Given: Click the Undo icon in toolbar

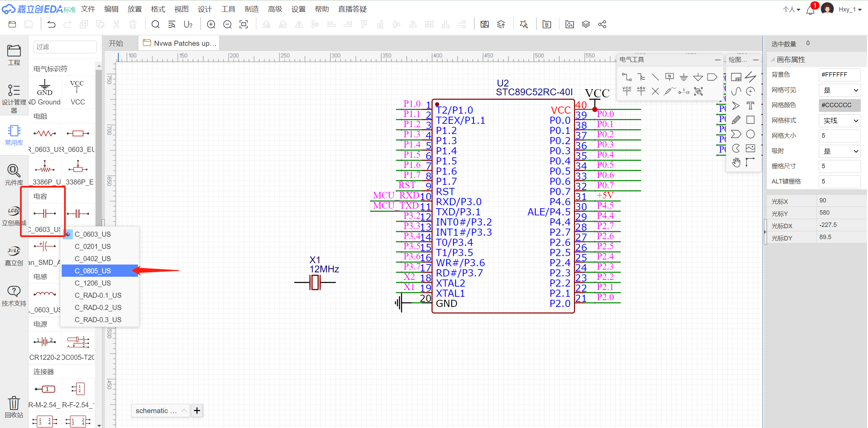Looking at the screenshot, I should (x=51, y=24).
